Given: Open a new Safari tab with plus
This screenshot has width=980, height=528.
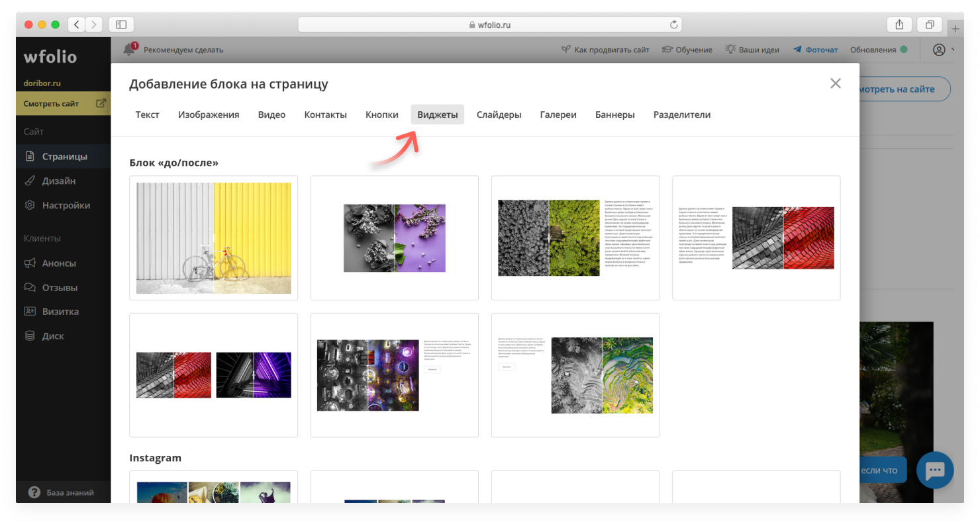Looking at the screenshot, I should (x=955, y=29).
